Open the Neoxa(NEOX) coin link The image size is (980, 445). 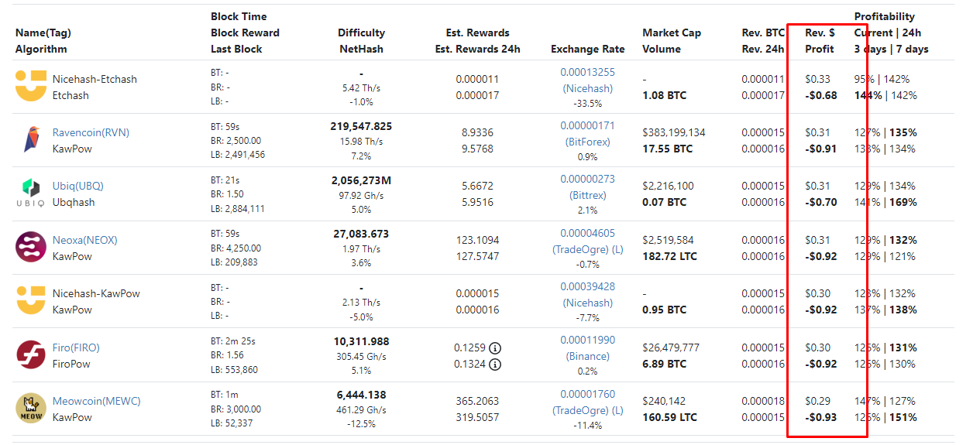(x=84, y=240)
